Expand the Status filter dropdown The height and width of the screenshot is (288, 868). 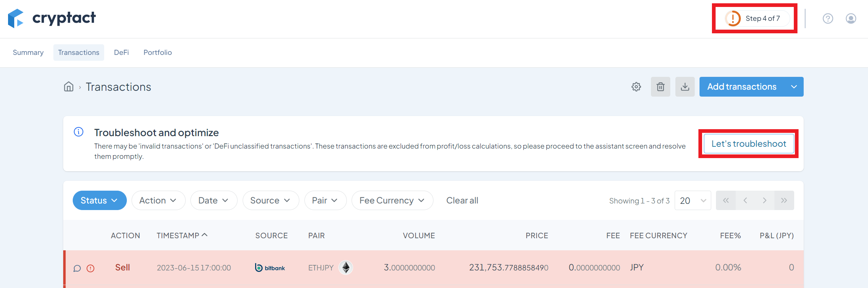point(99,201)
